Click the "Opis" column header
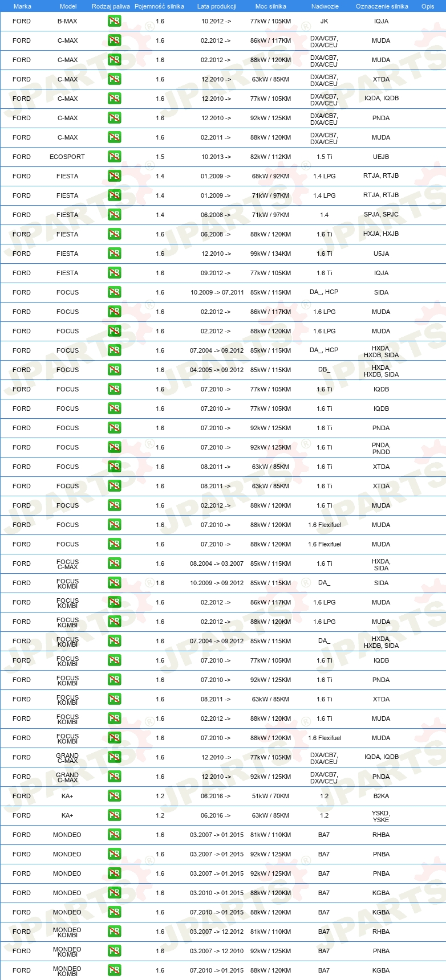Image resolution: width=446 pixels, height=980 pixels. [428, 6]
